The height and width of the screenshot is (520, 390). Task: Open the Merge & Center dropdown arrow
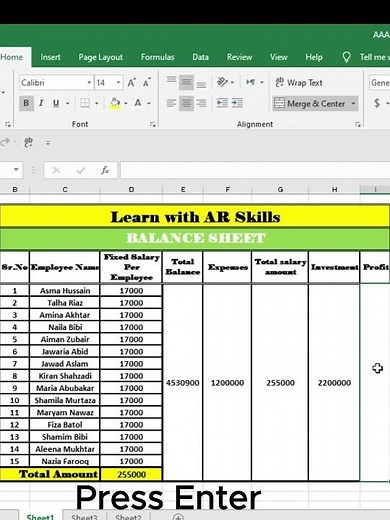click(353, 104)
